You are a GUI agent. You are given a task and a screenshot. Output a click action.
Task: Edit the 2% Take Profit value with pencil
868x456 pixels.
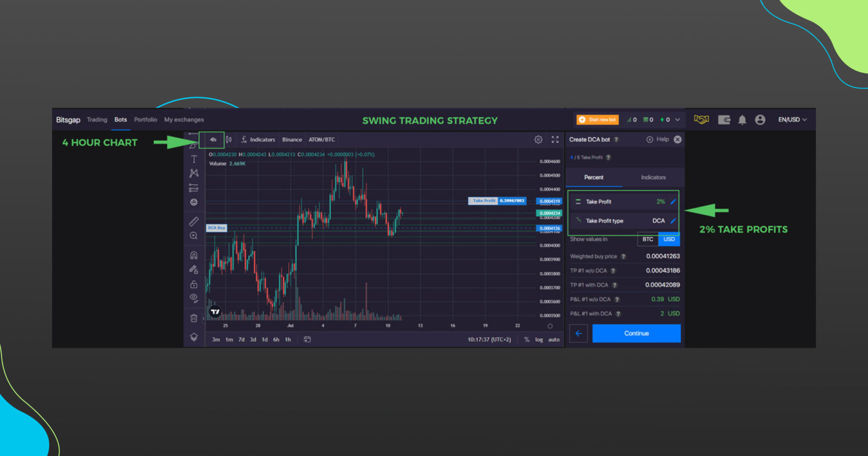pyautogui.click(x=673, y=202)
